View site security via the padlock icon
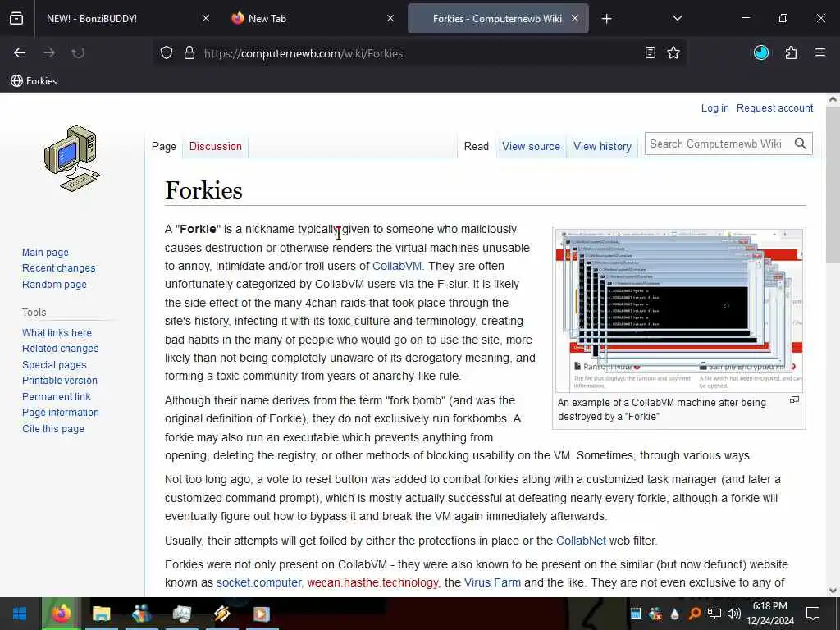Image resolution: width=840 pixels, height=630 pixels. pyautogui.click(x=189, y=53)
